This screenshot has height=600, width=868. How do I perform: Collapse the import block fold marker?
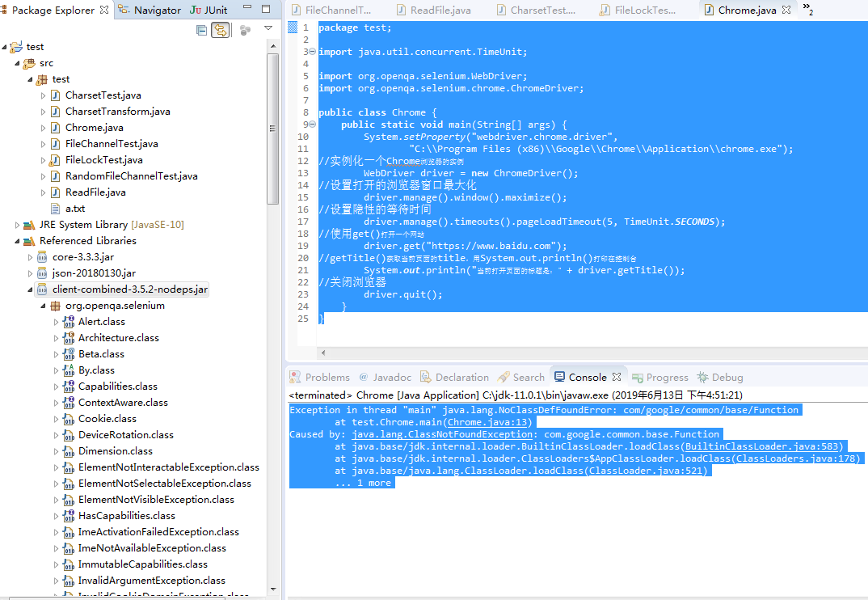tap(312, 52)
